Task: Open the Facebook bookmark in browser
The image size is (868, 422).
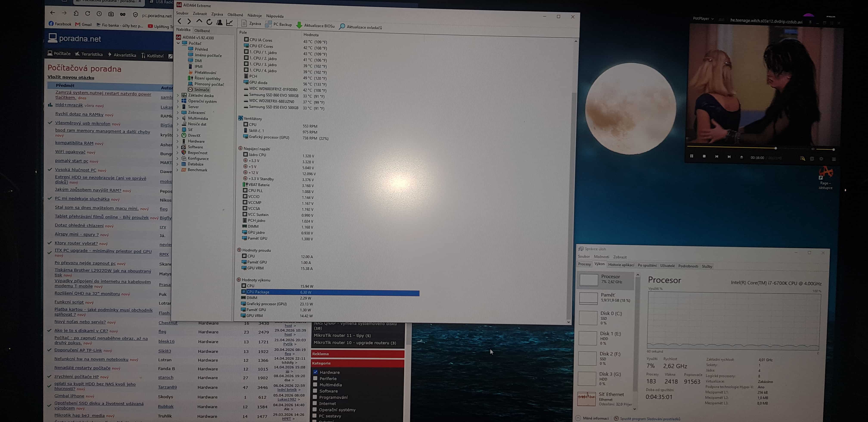Action: pyautogui.click(x=60, y=24)
